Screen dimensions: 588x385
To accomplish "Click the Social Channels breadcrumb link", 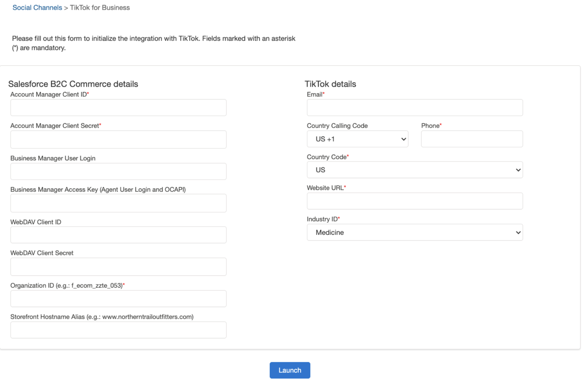I will tap(37, 8).
